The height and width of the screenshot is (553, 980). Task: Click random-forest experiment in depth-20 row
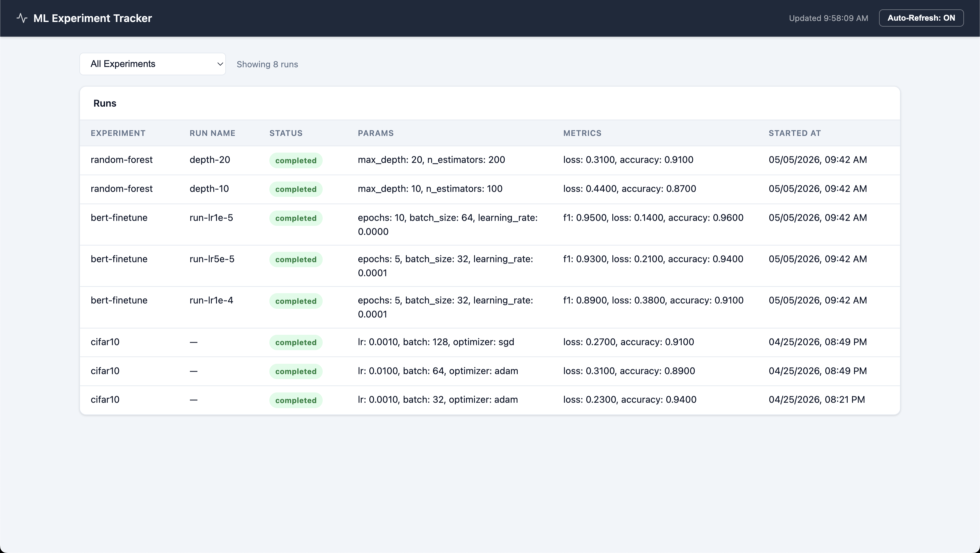(x=121, y=160)
